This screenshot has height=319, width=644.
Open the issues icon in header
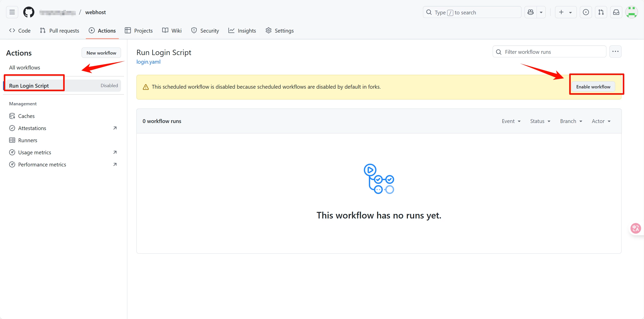(x=586, y=12)
